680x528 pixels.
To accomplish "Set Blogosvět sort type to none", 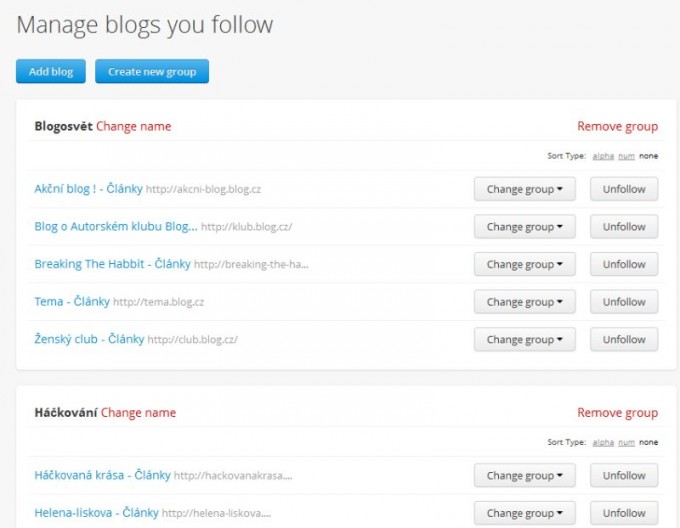I will pyautogui.click(x=649, y=156).
